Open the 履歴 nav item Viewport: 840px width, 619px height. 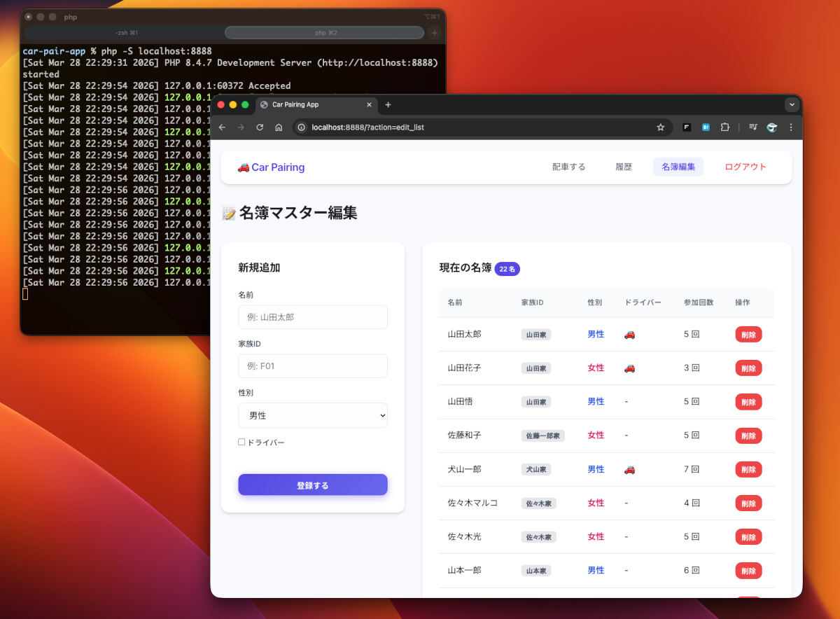624,167
